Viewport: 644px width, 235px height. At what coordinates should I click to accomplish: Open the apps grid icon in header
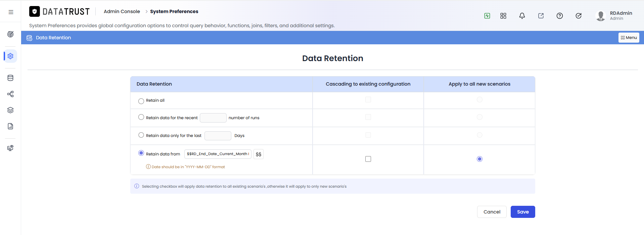coord(503,16)
